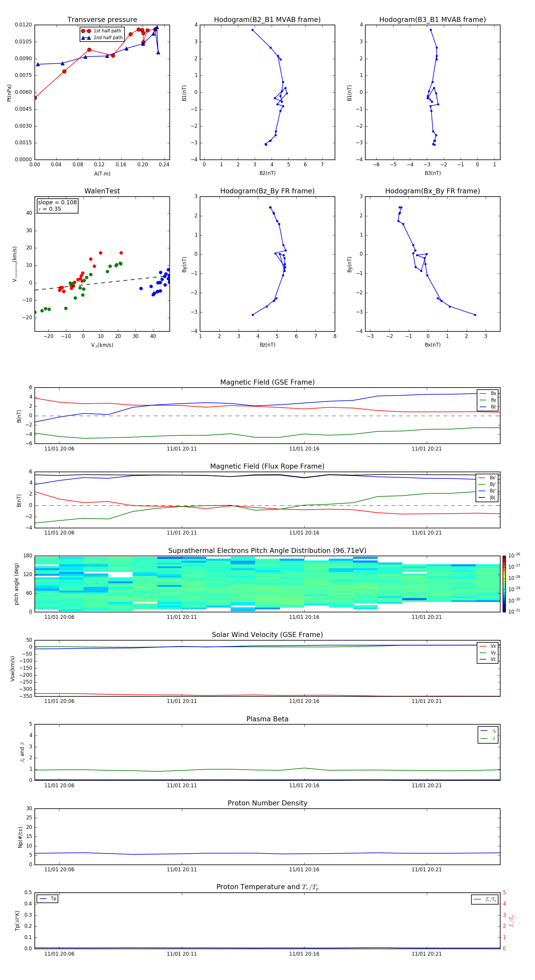Image resolution: width=535 pixels, height=980 pixels.
Task: Click the 'Hodogram(B2_B1 MVAB frame)' title
Action: 267,20
